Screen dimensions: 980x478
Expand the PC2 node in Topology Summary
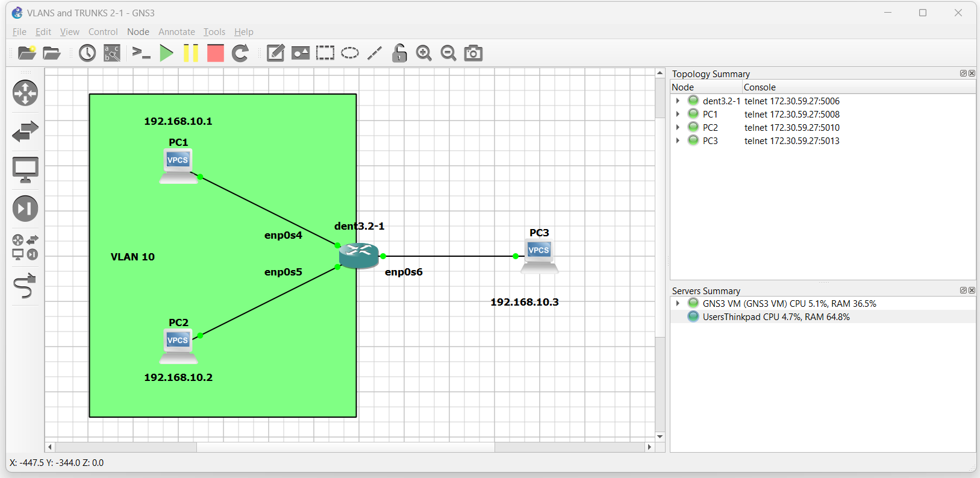click(678, 127)
